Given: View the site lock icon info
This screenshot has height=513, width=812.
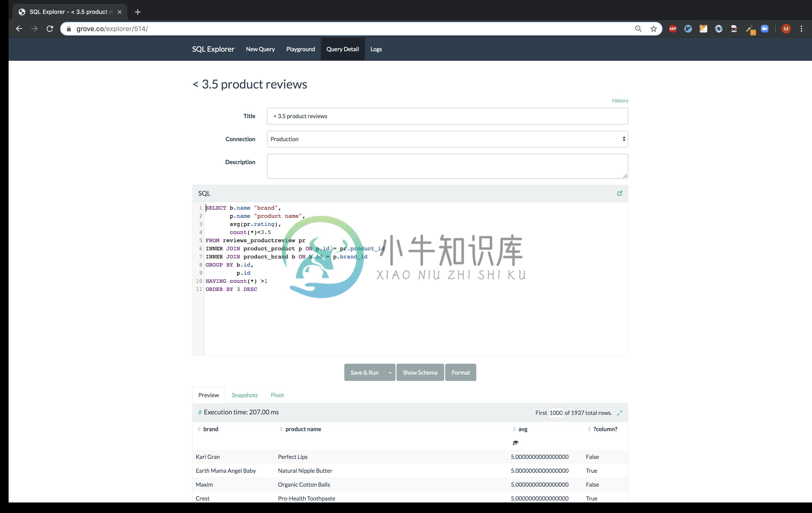Looking at the screenshot, I should (x=69, y=29).
